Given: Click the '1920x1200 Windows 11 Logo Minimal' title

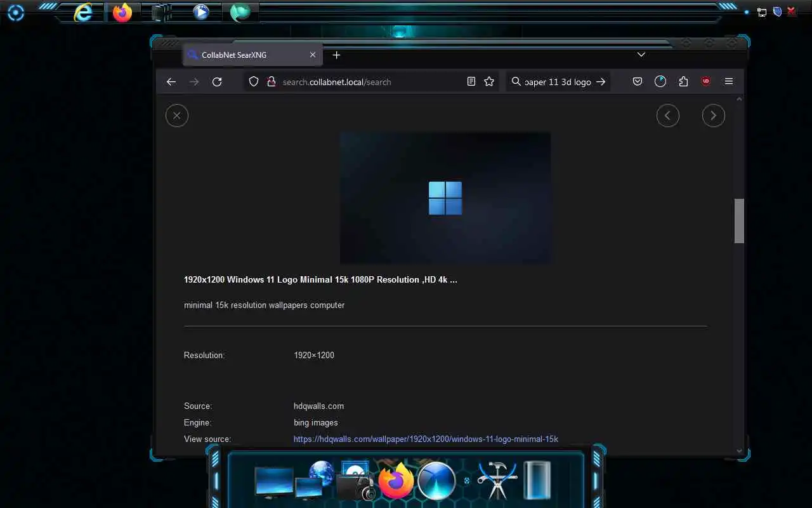Looking at the screenshot, I should coord(320,279).
